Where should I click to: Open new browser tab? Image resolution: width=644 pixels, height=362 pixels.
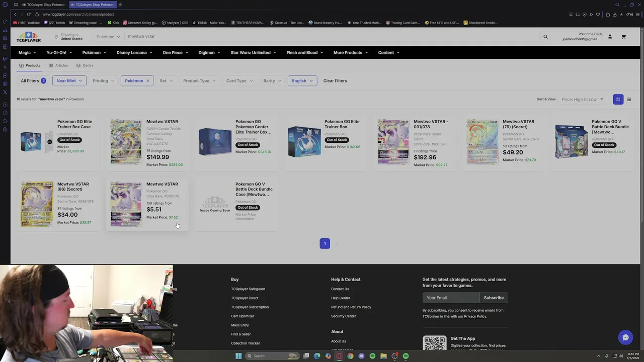point(120,5)
